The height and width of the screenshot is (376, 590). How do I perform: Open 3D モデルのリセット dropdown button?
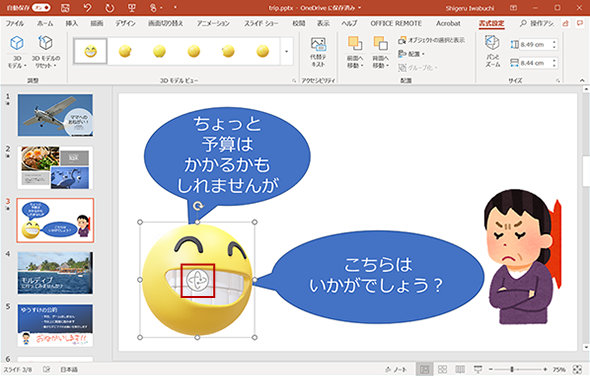46,52
